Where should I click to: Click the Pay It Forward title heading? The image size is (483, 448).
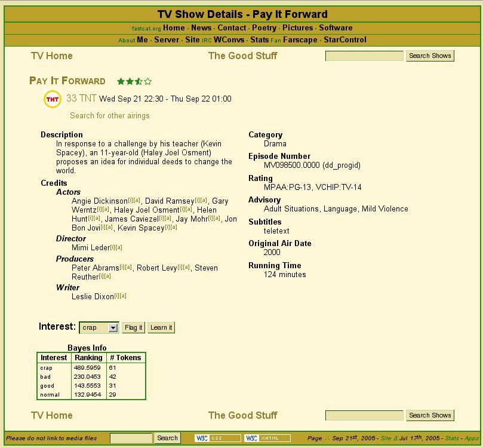click(x=67, y=81)
